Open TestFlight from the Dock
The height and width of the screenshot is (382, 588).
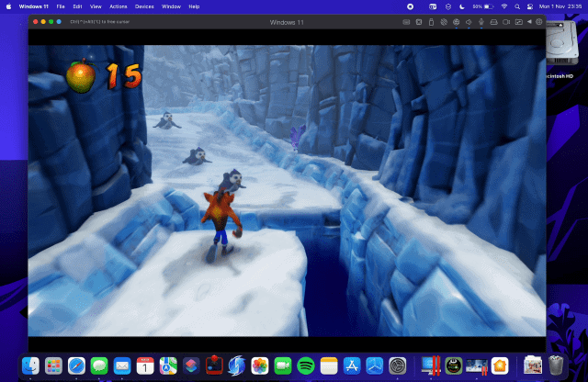(x=375, y=365)
